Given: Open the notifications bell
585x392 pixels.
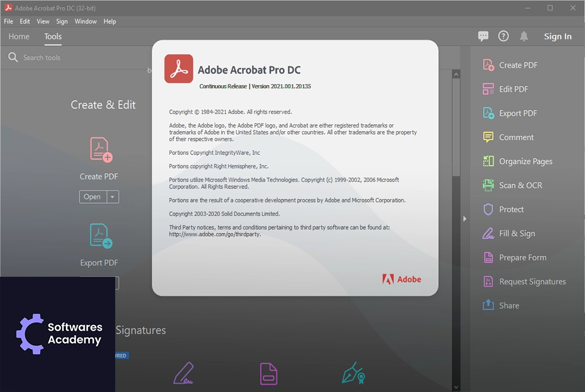Looking at the screenshot, I should click(524, 36).
